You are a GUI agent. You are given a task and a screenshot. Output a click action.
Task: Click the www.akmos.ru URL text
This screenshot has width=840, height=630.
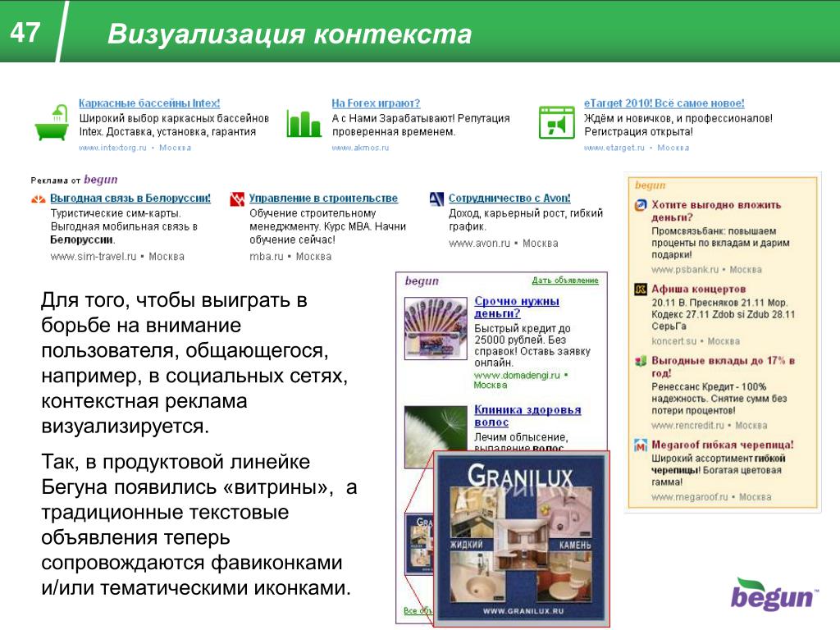coord(361,148)
